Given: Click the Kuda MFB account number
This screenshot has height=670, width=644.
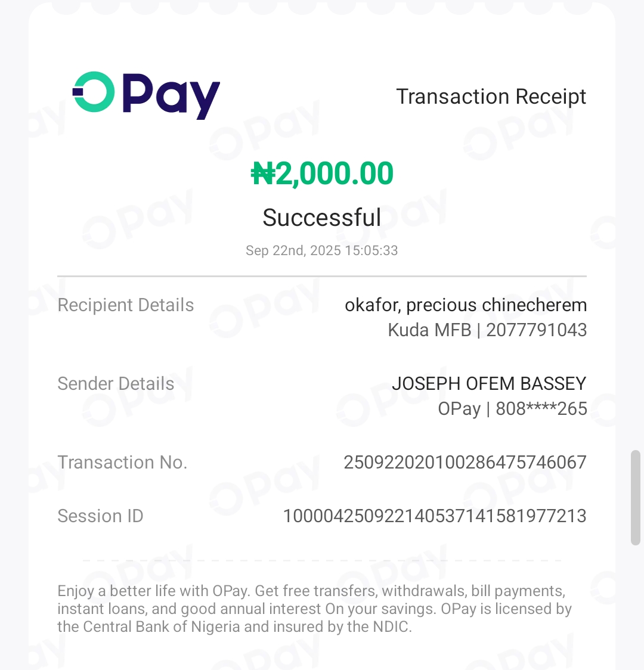Looking at the screenshot, I should [x=487, y=330].
